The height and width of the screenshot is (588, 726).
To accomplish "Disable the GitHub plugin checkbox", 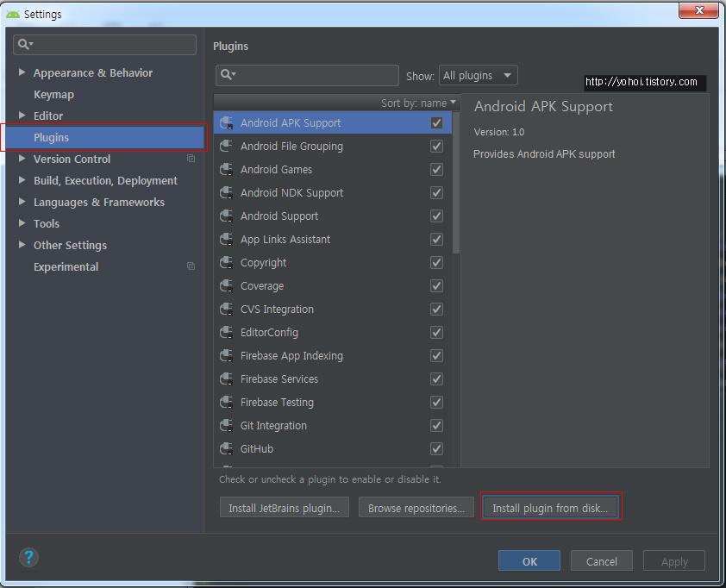I will click(x=436, y=448).
